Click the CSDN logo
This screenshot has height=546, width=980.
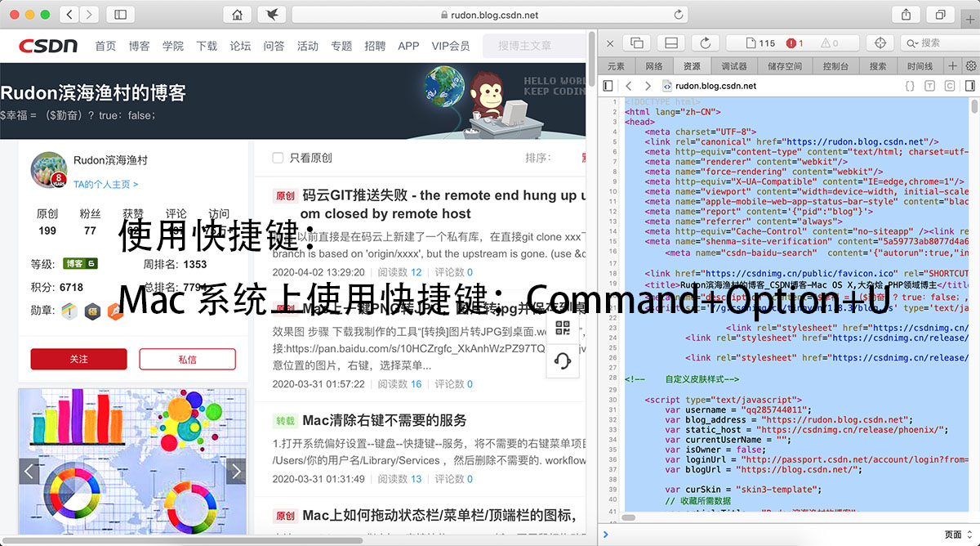[x=48, y=46]
